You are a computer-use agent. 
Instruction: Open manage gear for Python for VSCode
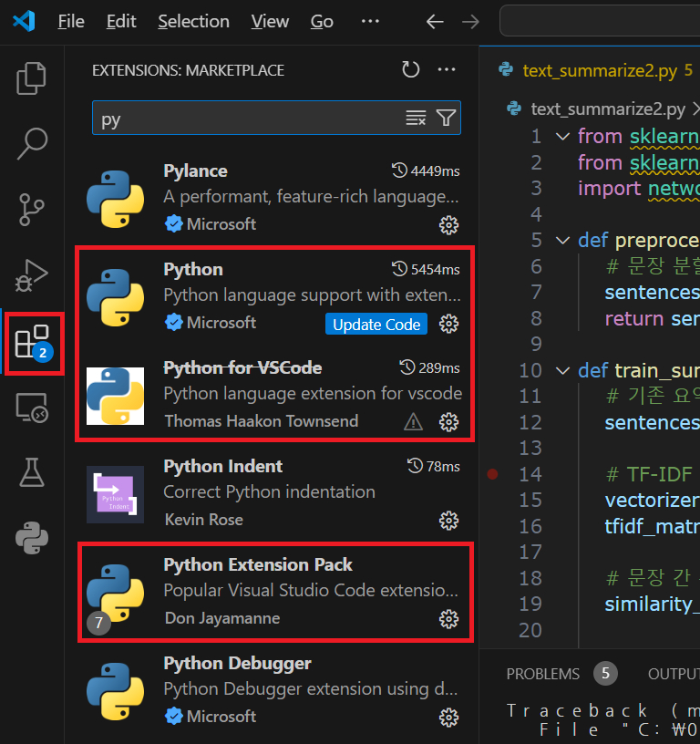click(448, 422)
